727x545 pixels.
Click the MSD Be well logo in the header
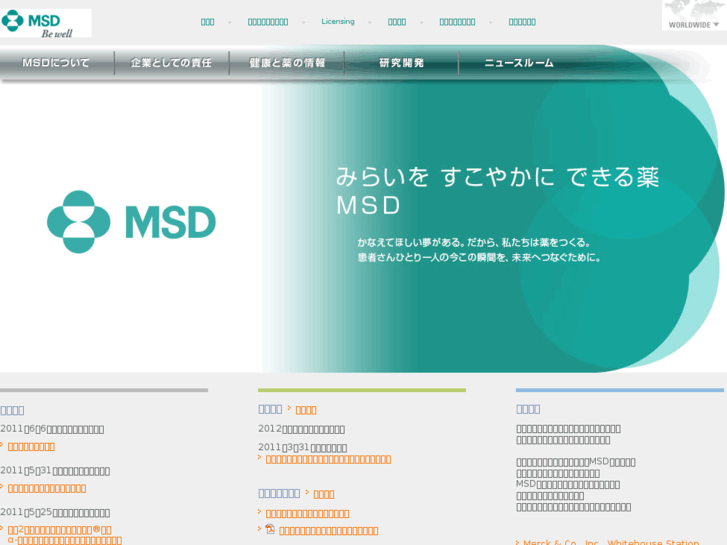[x=45, y=23]
